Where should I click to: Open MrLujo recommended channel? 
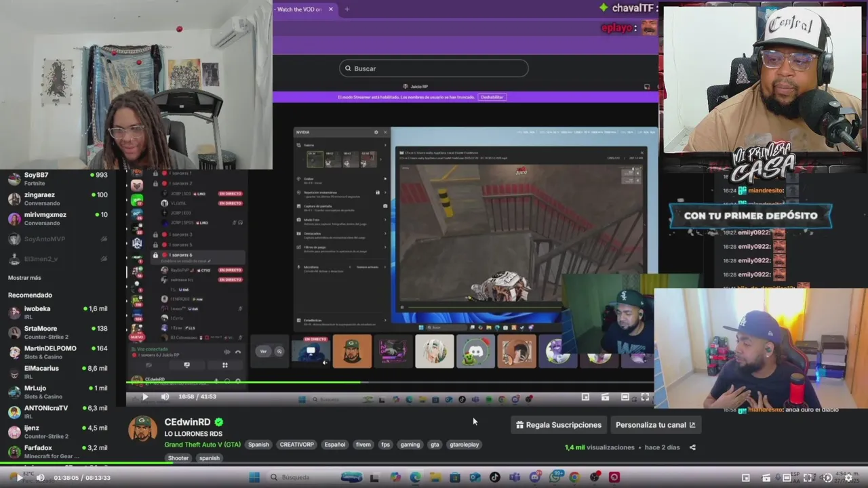coord(58,392)
